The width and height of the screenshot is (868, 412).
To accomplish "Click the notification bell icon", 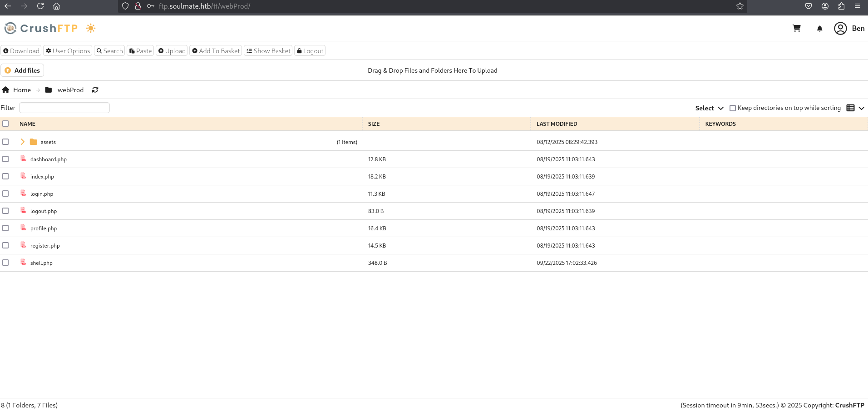I will (x=819, y=29).
